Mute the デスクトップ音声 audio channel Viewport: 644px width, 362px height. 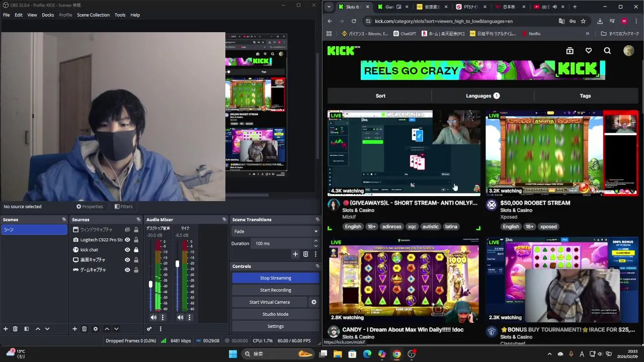[x=153, y=317]
